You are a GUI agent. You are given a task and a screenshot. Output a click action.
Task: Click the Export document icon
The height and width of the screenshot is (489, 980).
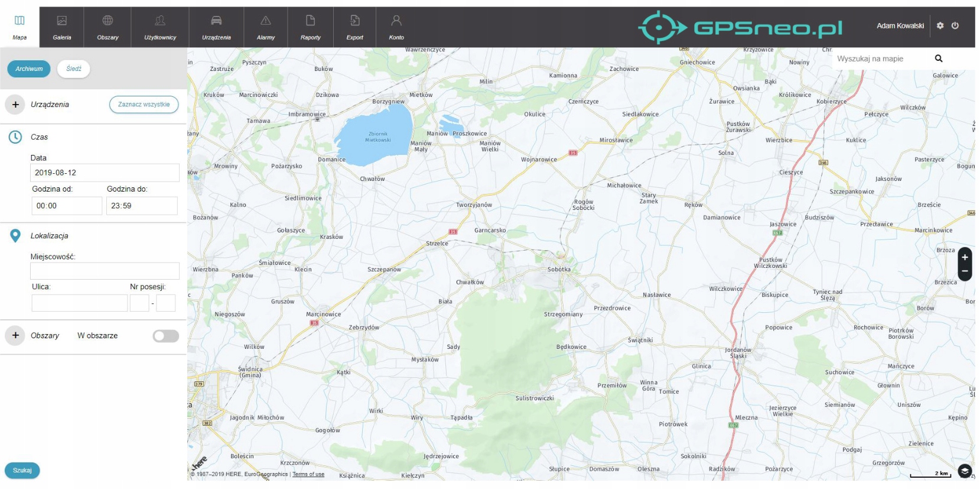[x=354, y=21]
